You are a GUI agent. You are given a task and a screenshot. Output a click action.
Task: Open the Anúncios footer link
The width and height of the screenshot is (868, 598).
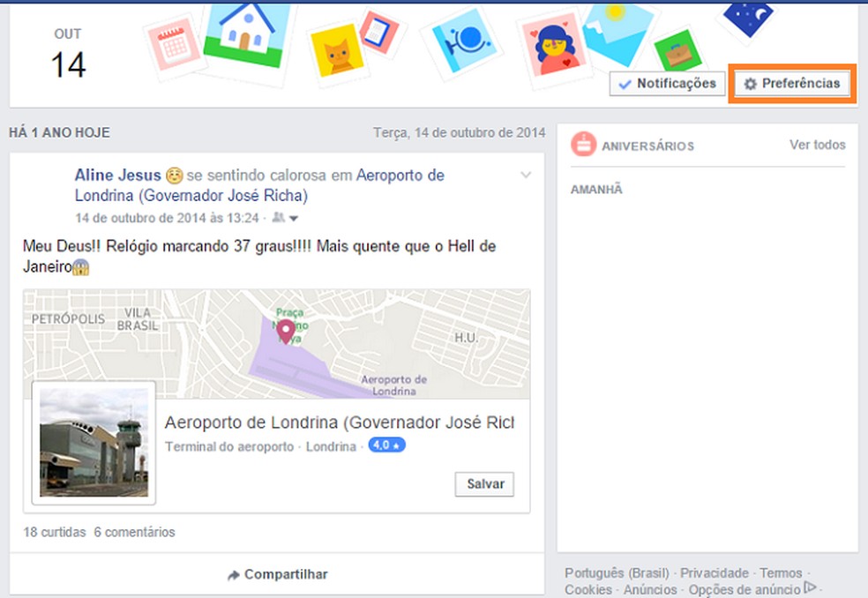click(x=650, y=590)
